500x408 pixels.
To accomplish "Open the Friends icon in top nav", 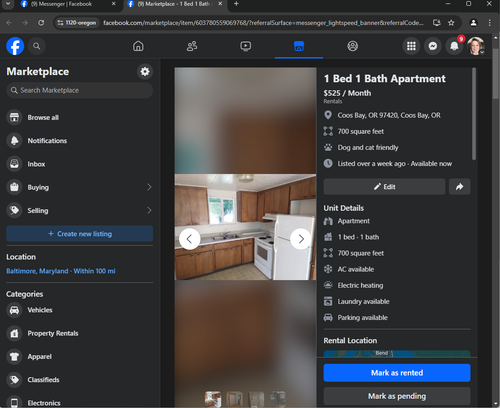I will [192, 46].
